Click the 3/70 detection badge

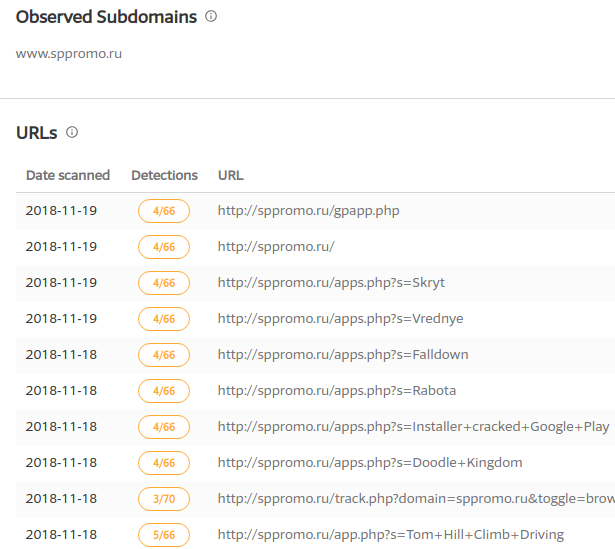click(x=164, y=499)
